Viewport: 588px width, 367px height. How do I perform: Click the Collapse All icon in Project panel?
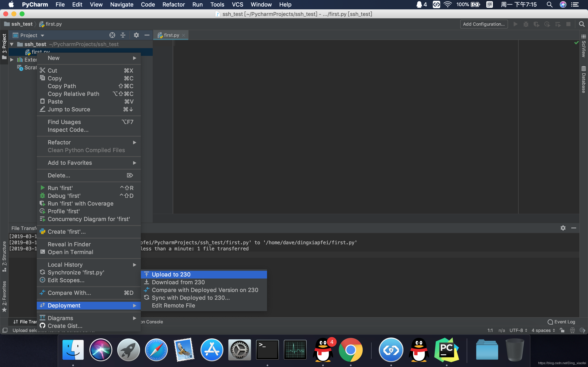(123, 35)
